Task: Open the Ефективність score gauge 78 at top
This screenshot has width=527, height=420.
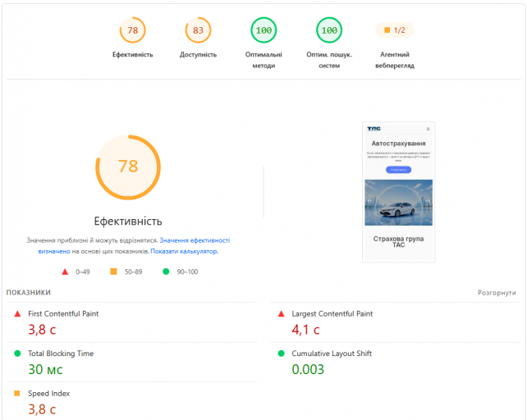Action: [132, 30]
